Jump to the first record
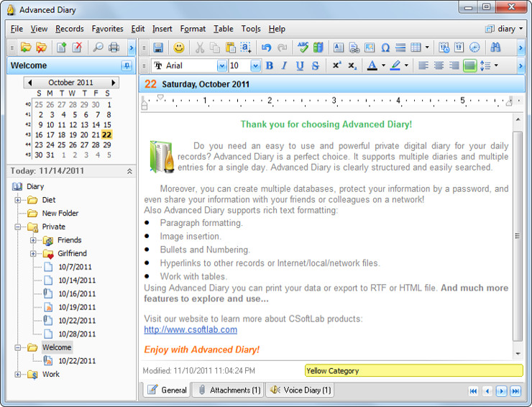532x407 pixels. coord(473,391)
